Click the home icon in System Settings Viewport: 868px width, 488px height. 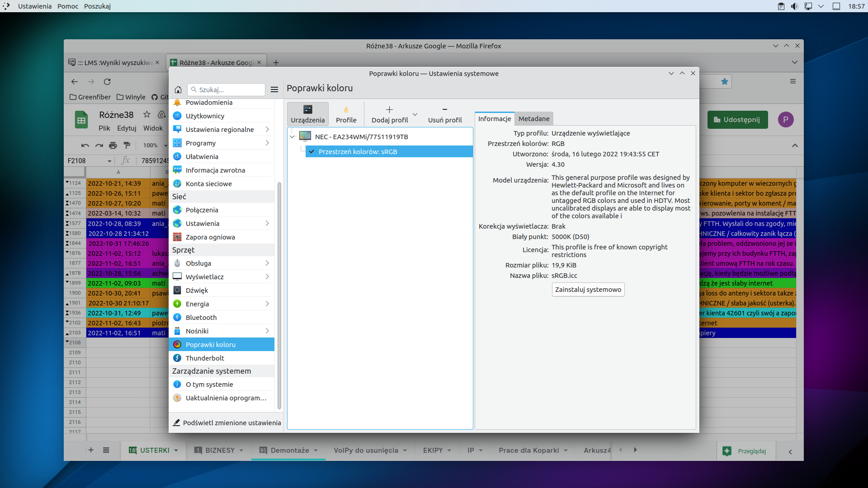click(178, 89)
